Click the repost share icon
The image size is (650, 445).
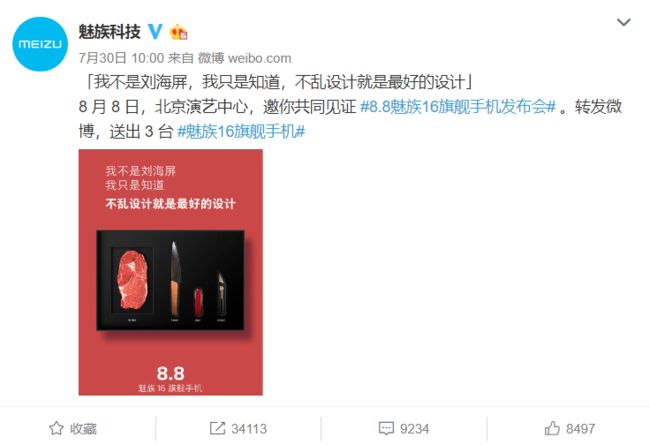tap(217, 428)
